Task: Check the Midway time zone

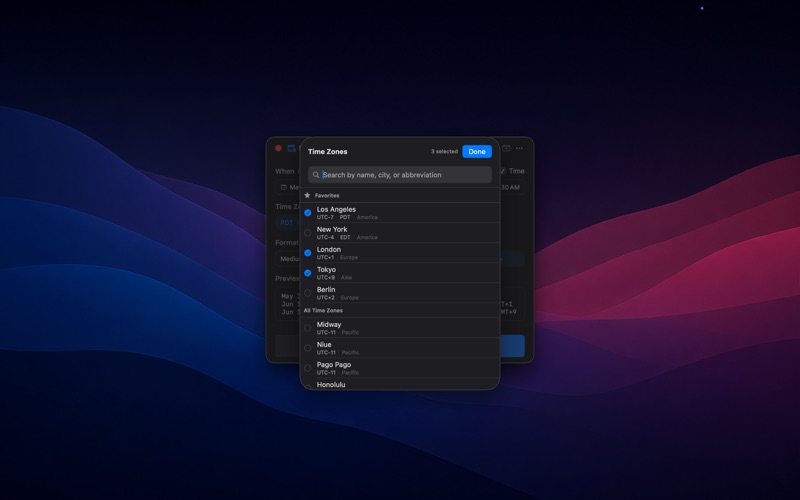Action: (x=308, y=328)
